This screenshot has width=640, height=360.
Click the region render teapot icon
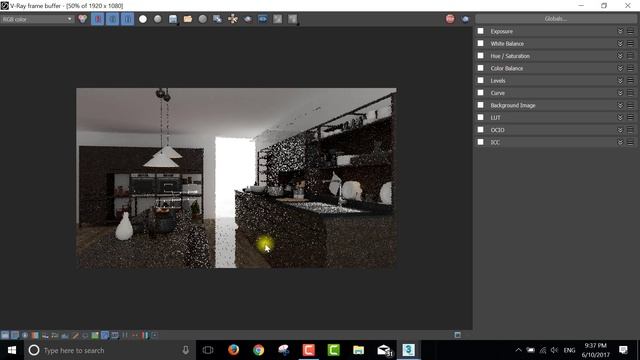coord(248,19)
